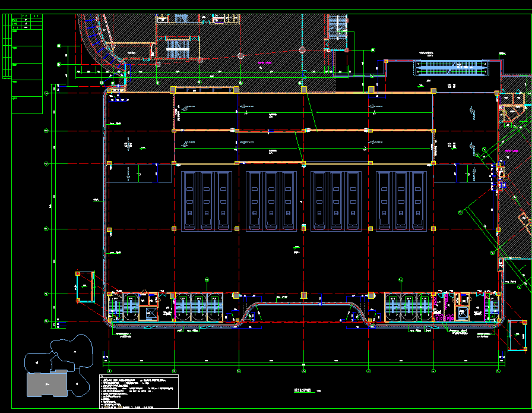Select the fourth escalator bank on right
This screenshot has width=532, height=413.
click(401, 200)
